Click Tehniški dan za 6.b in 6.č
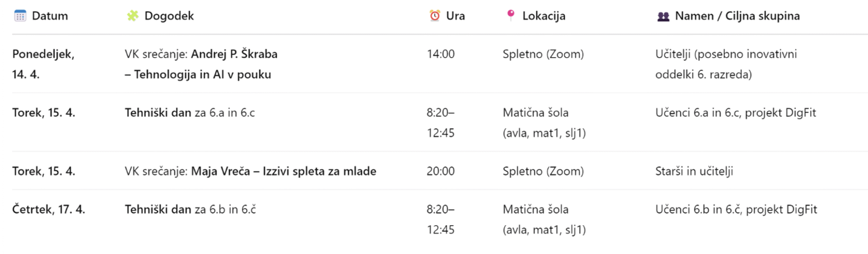 (x=190, y=209)
